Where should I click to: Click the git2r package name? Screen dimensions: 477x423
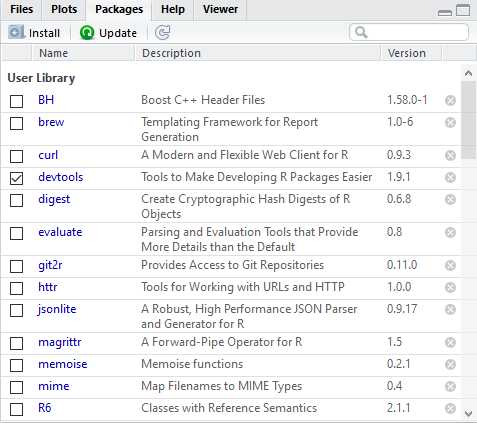click(50, 265)
